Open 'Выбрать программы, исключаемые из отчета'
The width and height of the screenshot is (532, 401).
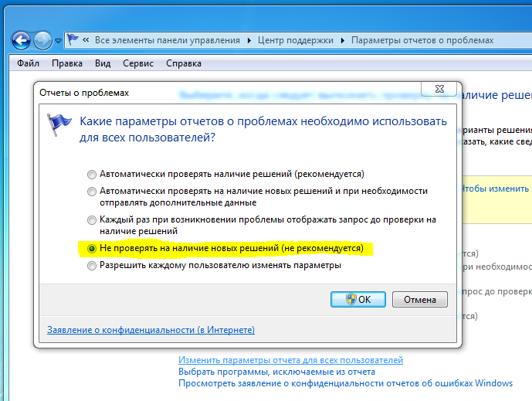(x=277, y=372)
